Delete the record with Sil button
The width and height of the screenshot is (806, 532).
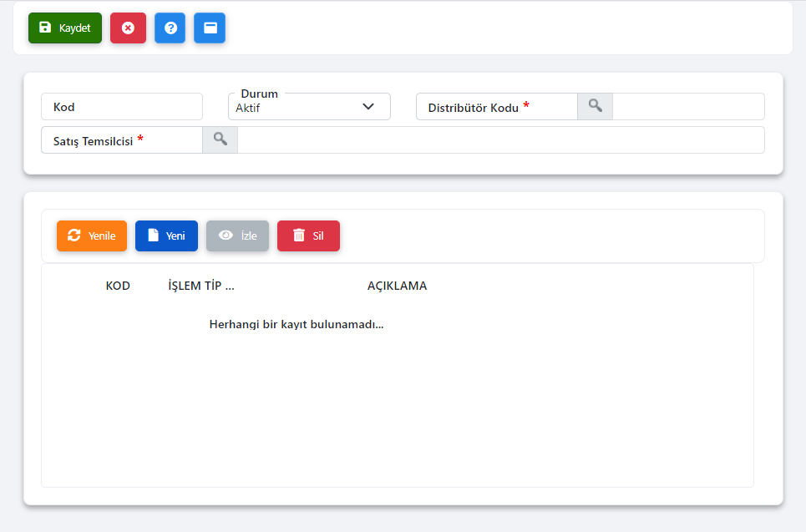coord(308,236)
